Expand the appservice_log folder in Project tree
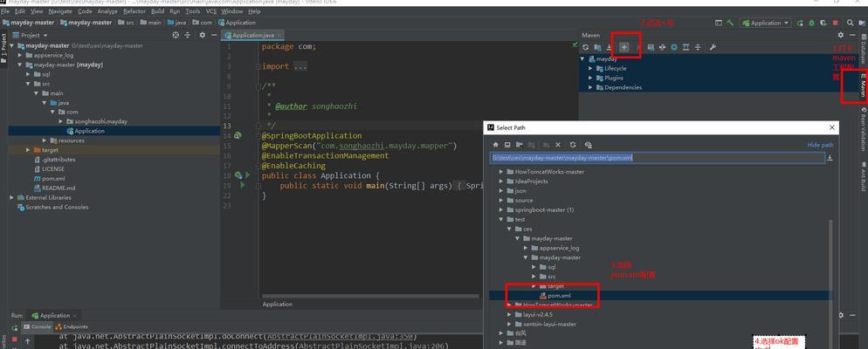This screenshot has height=349, width=868. point(20,55)
